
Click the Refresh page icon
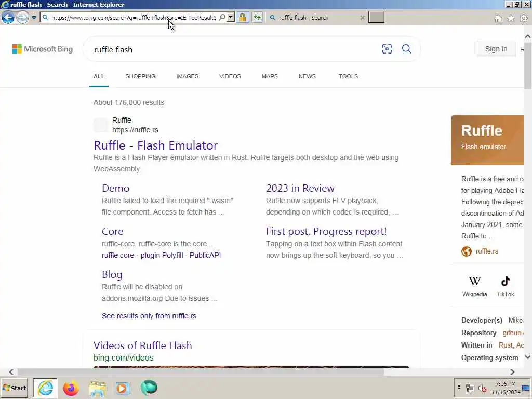tap(257, 17)
